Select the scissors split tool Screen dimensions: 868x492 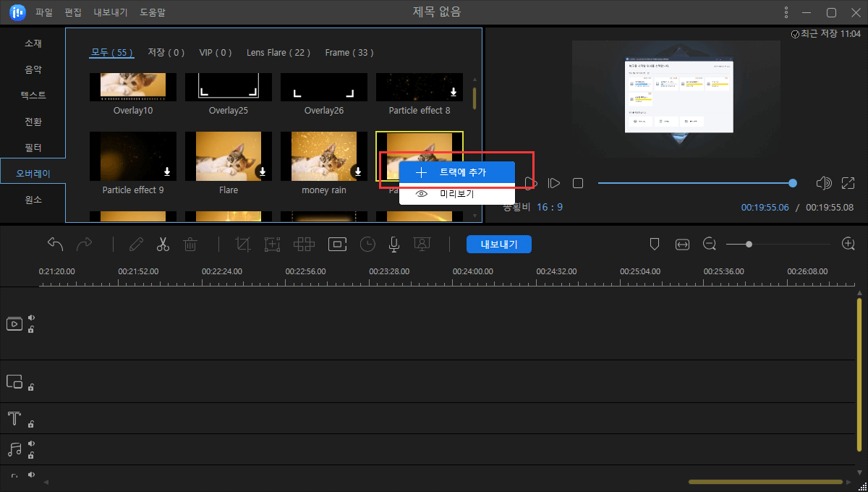click(x=163, y=245)
